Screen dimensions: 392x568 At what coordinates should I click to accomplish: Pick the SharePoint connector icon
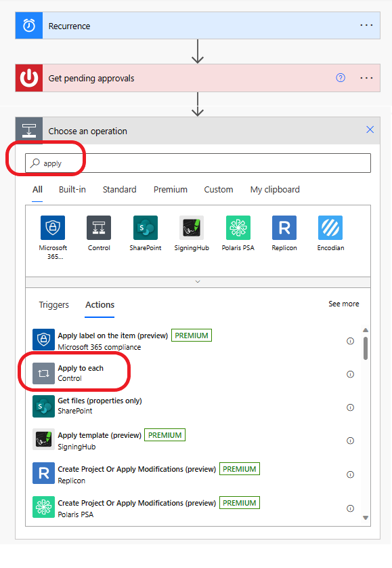click(x=146, y=228)
